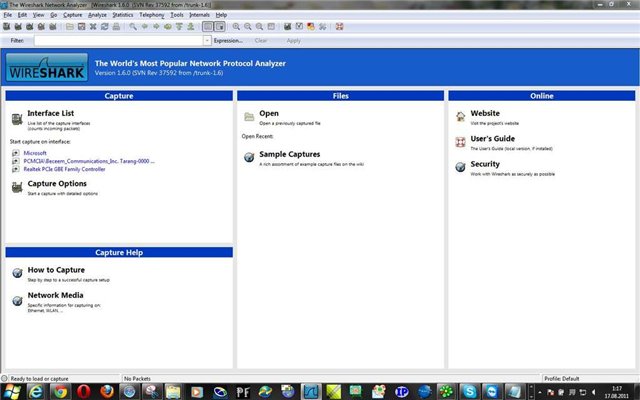Stop the running capture toolbar icon
Image resolution: width=640 pixels, height=400 pixels.
[x=41, y=27]
